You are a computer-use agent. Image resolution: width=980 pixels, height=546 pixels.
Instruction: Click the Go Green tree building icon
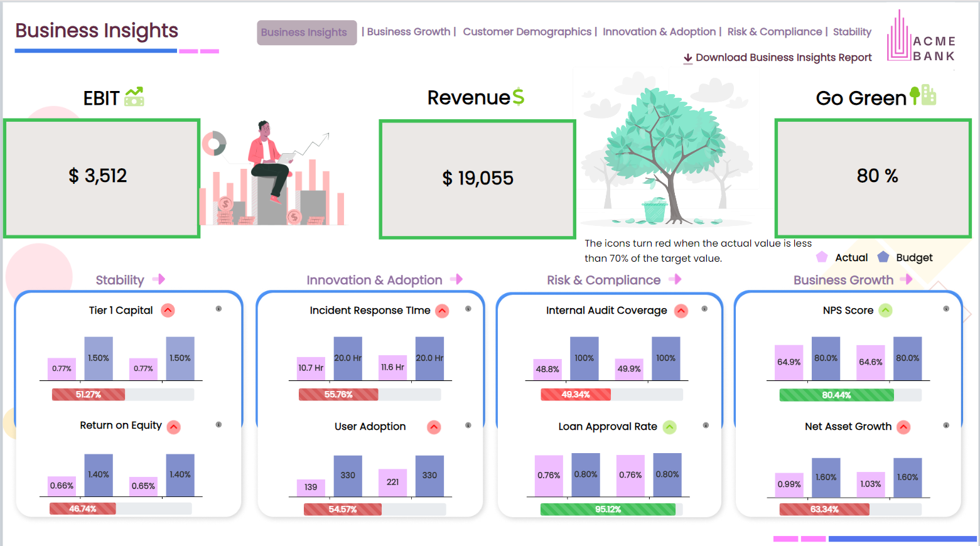[923, 95]
